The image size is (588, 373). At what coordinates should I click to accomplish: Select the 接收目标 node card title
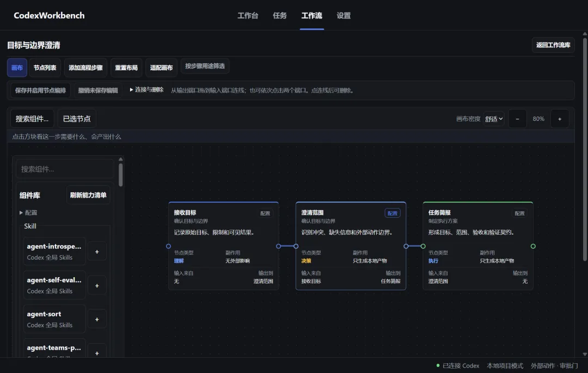tap(185, 212)
